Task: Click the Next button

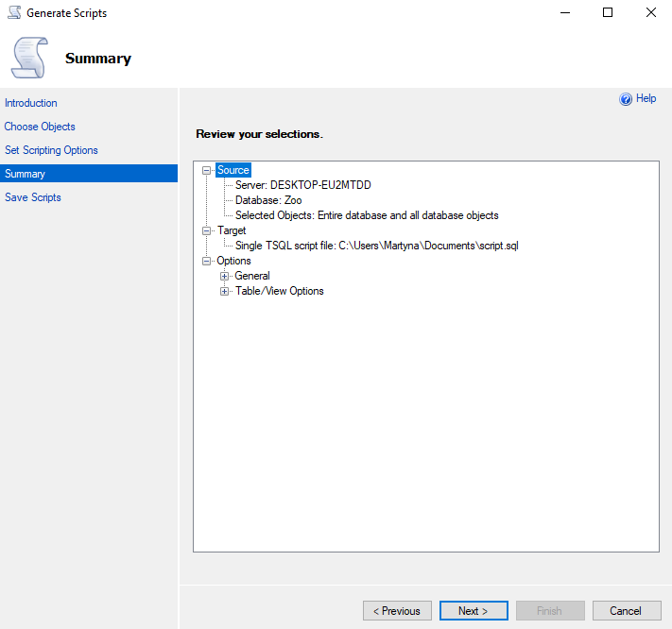Action: [474, 611]
